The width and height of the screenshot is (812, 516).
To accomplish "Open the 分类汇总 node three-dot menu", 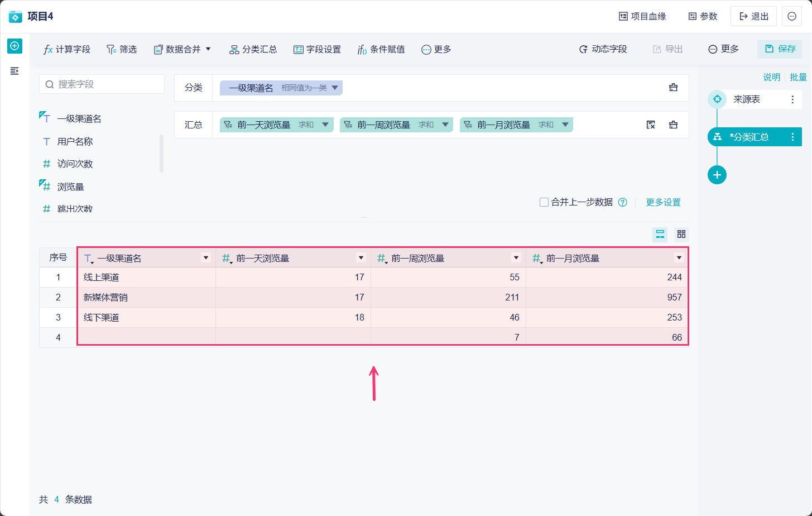I will click(x=792, y=137).
